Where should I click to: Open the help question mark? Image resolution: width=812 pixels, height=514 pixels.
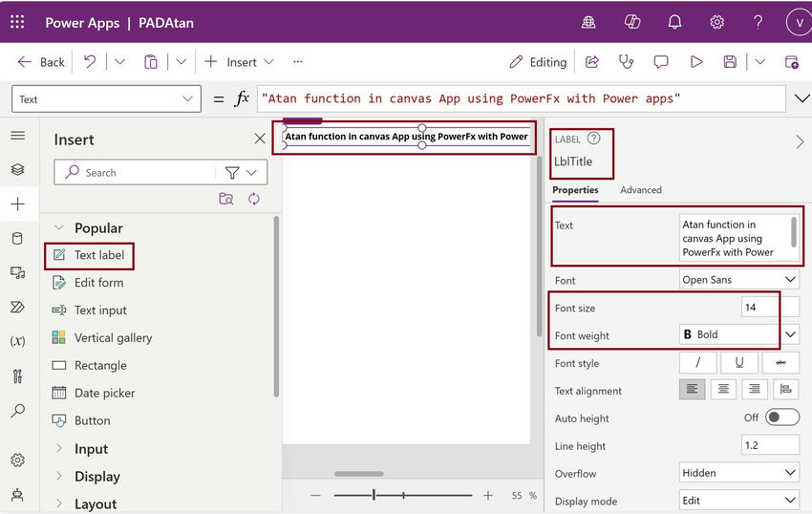tap(758, 22)
